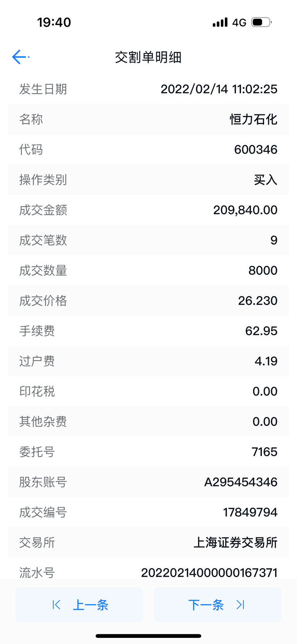Tap the 成交金额 value 209,840.00

(245, 210)
